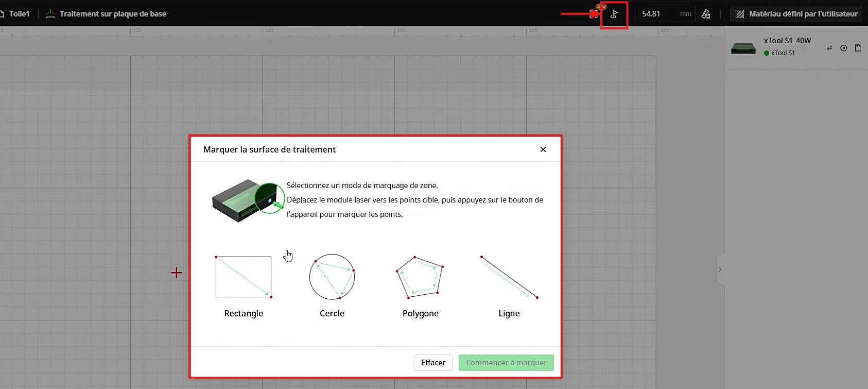Close the Marquer la surface dialog
This screenshot has width=868, height=389.
[543, 149]
